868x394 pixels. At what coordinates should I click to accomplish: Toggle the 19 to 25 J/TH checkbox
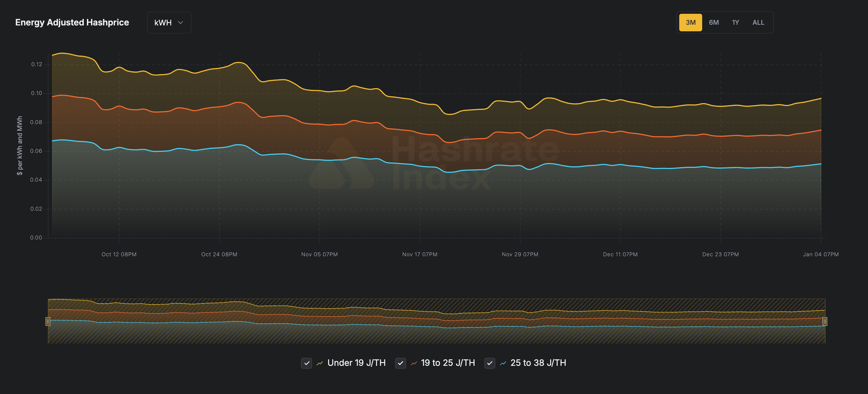point(401,363)
